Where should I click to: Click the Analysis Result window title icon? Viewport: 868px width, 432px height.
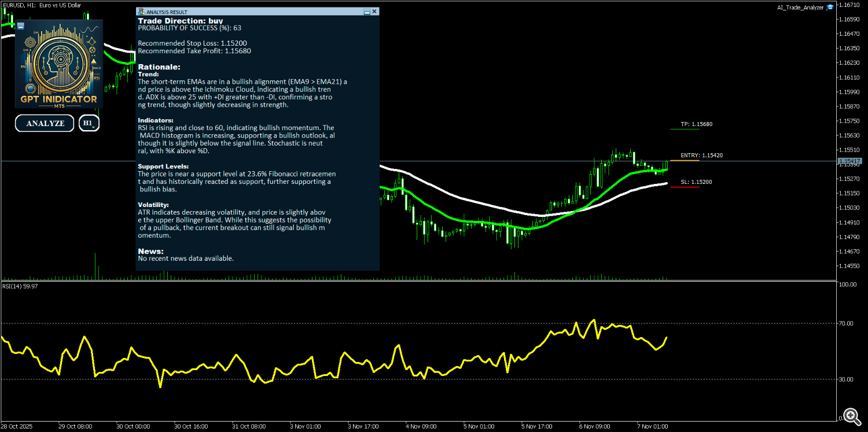tap(141, 12)
